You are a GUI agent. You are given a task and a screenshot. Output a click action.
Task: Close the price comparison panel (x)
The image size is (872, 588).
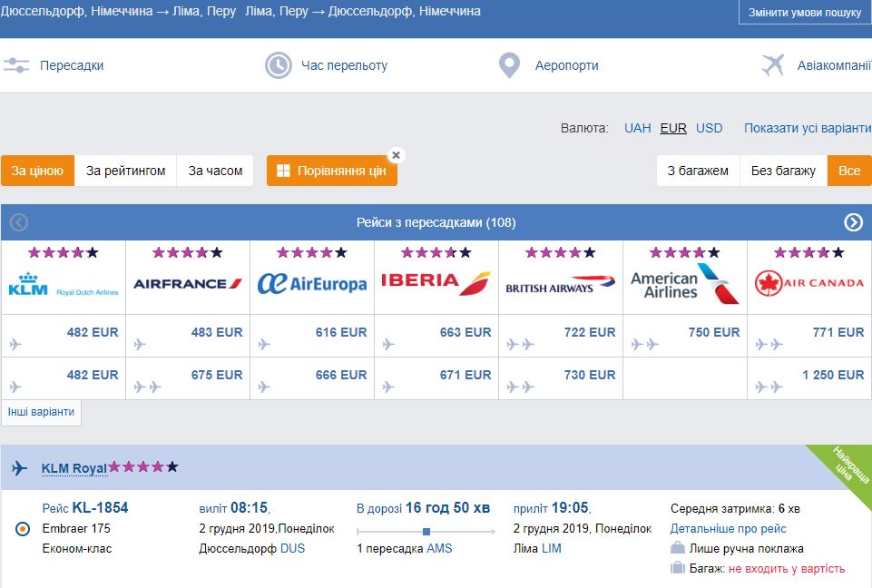pyautogui.click(x=396, y=155)
